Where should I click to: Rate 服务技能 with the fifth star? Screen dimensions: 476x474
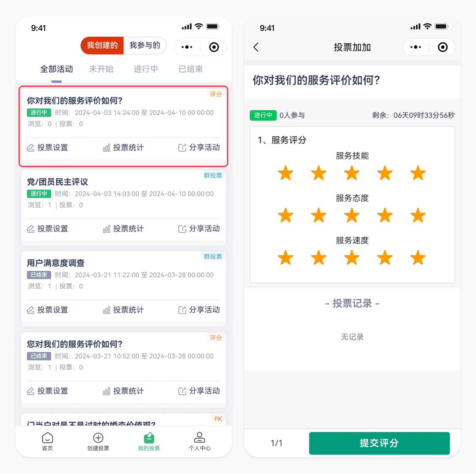[418, 173]
